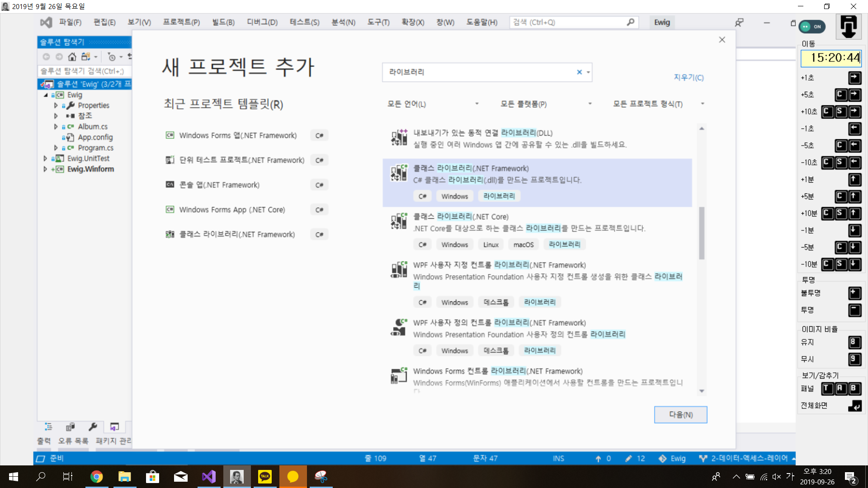The image size is (868, 488).
Task: Open the 모든 플랫폼 platform dropdown
Action: tap(546, 104)
